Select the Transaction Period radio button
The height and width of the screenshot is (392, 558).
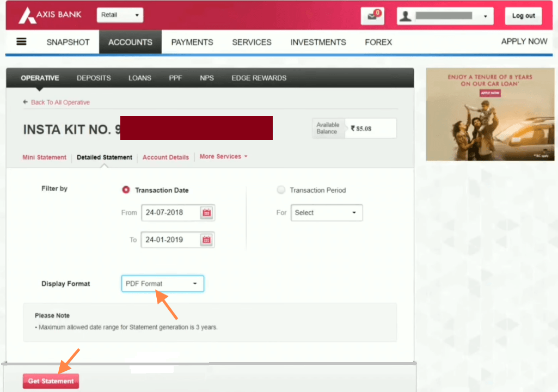(281, 190)
